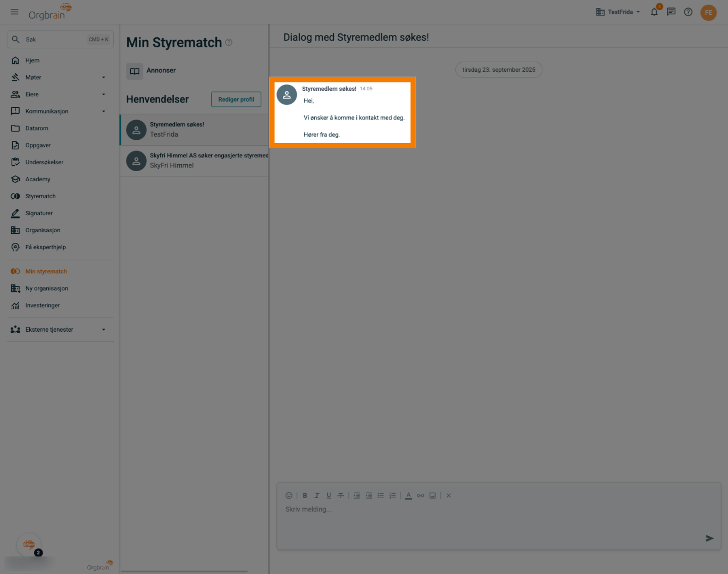Select the Styremedlem søkes! TestFrida conversation
The width and height of the screenshot is (728, 574).
(x=194, y=130)
